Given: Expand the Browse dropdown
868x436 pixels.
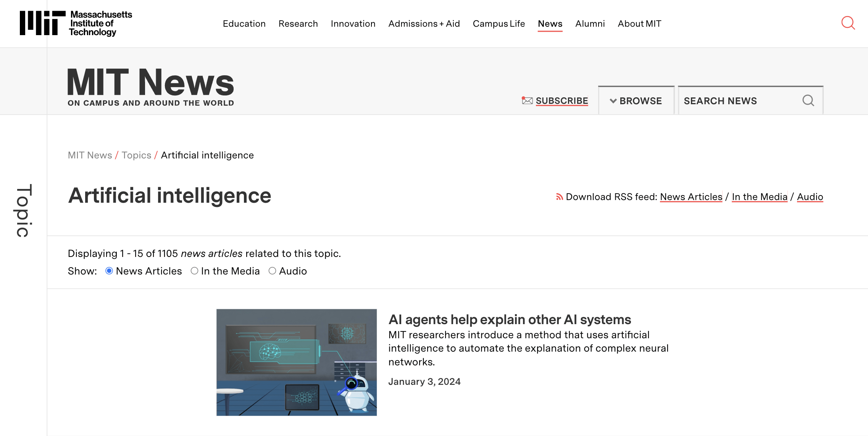Looking at the screenshot, I should click(636, 101).
